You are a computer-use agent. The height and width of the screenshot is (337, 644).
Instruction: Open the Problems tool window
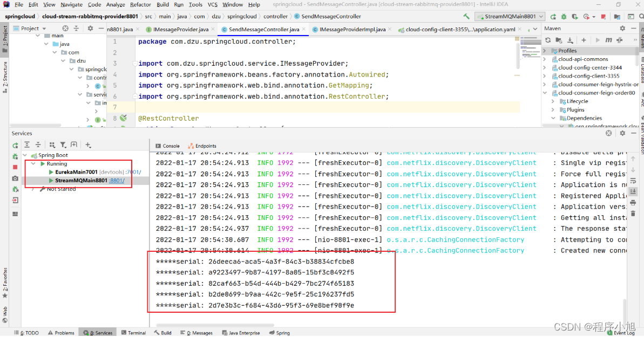click(x=61, y=333)
